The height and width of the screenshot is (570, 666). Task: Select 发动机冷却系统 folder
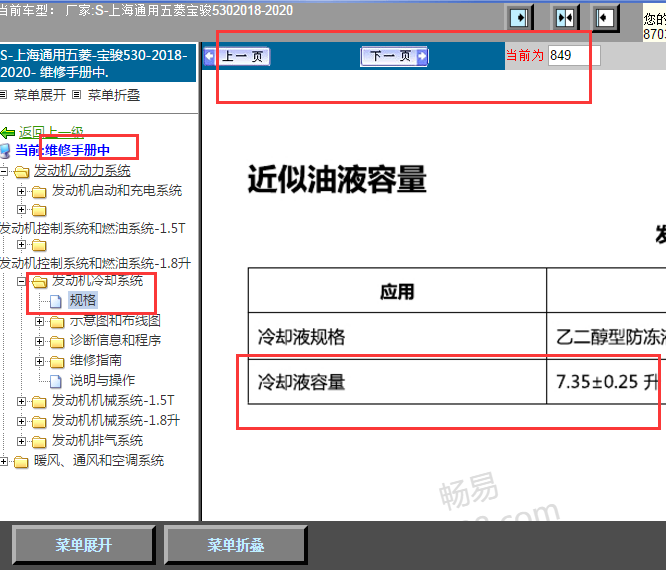click(x=97, y=280)
